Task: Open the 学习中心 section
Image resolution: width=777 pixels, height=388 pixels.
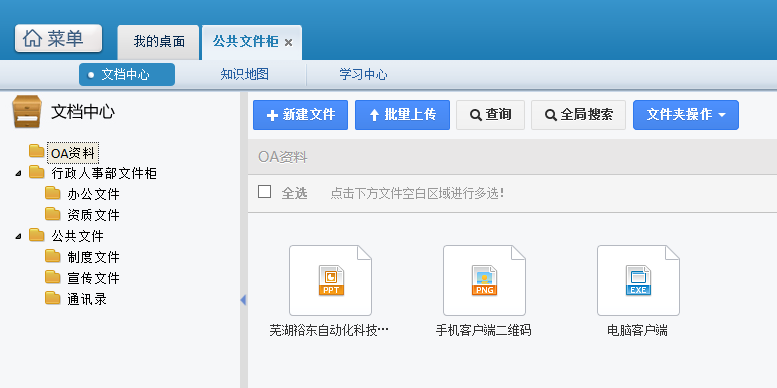Action: pos(363,75)
